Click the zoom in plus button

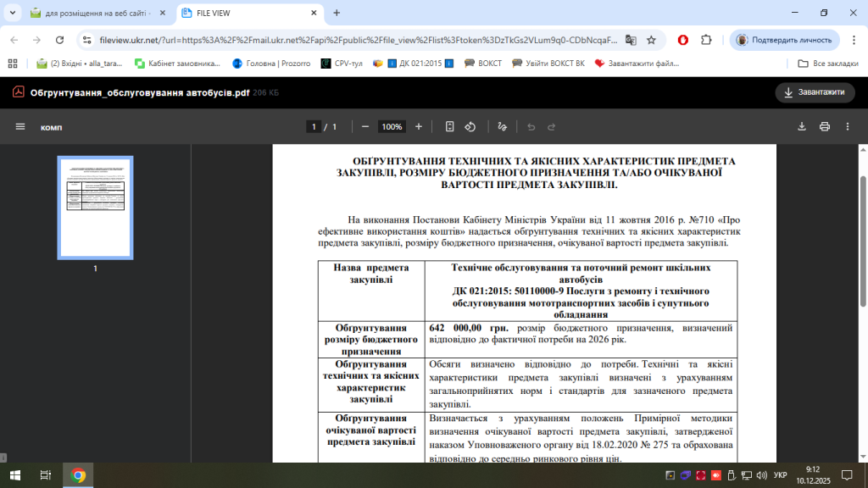pyautogui.click(x=418, y=127)
